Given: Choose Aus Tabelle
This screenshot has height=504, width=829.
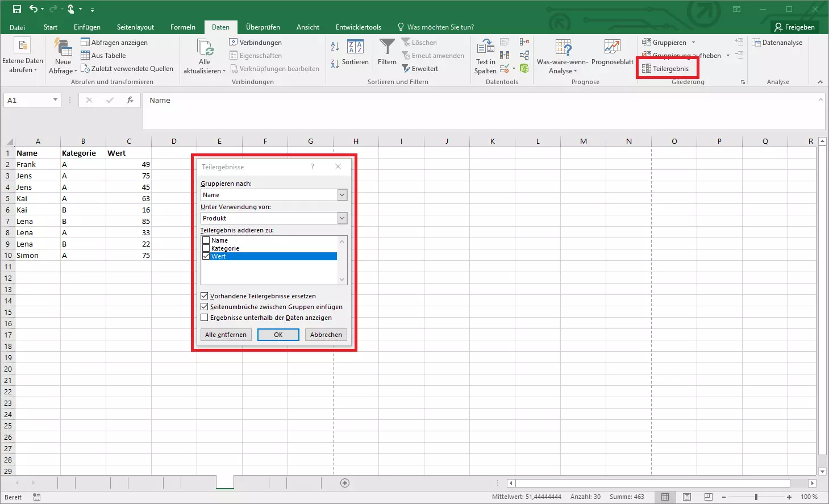Looking at the screenshot, I should coord(103,55).
